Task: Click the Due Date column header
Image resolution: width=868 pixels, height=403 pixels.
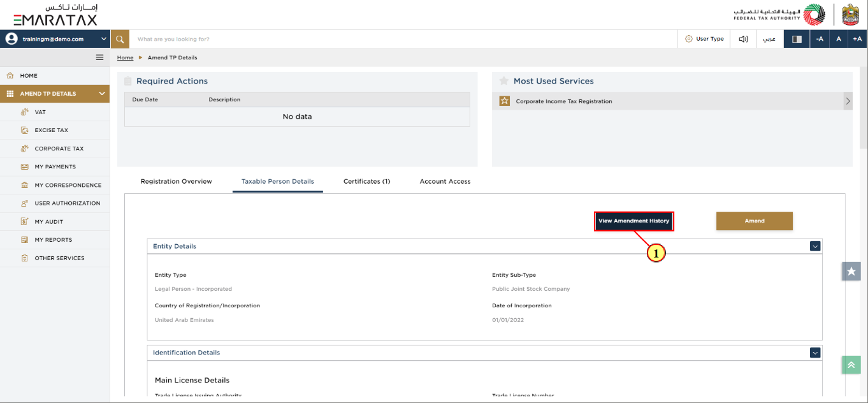Action: click(145, 99)
